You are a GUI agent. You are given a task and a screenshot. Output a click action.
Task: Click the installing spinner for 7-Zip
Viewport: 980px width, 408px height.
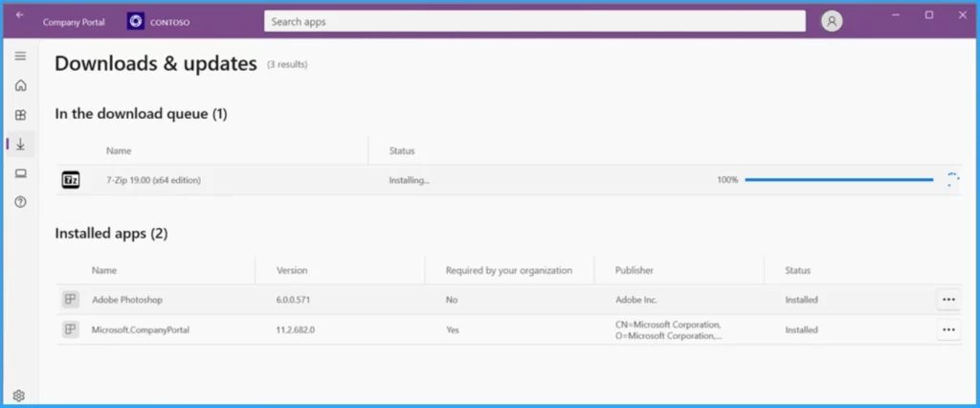951,180
